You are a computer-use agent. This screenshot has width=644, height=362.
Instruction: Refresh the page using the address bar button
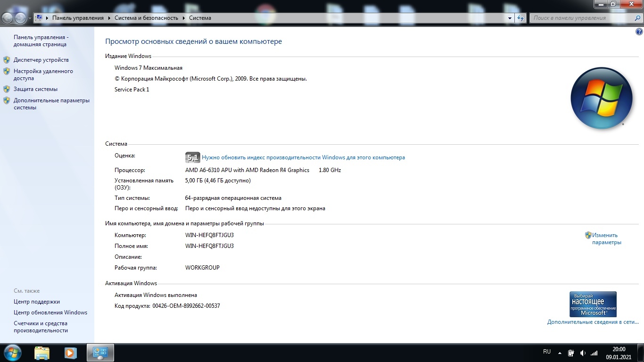point(520,18)
